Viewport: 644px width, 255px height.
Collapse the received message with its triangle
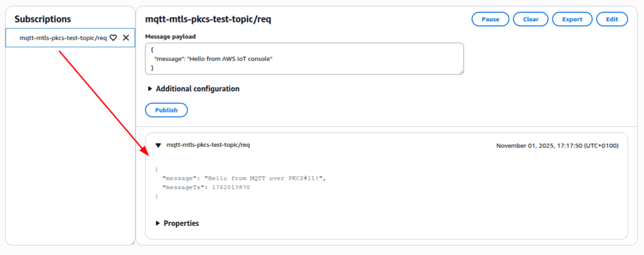click(x=158, y=146)
